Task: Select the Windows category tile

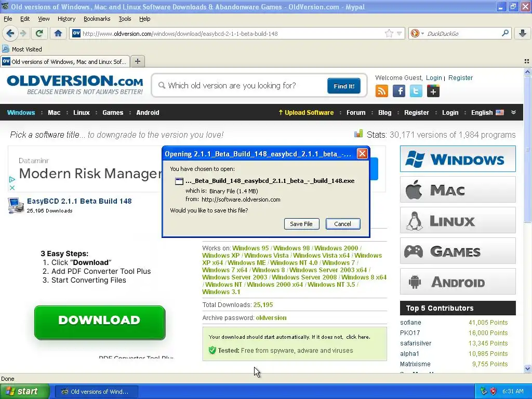Action: [x=458, y=159]
